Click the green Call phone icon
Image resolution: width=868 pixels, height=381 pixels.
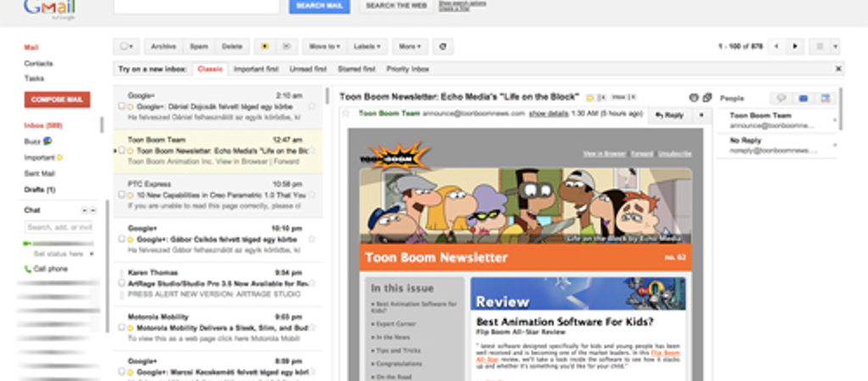point(27,269)
